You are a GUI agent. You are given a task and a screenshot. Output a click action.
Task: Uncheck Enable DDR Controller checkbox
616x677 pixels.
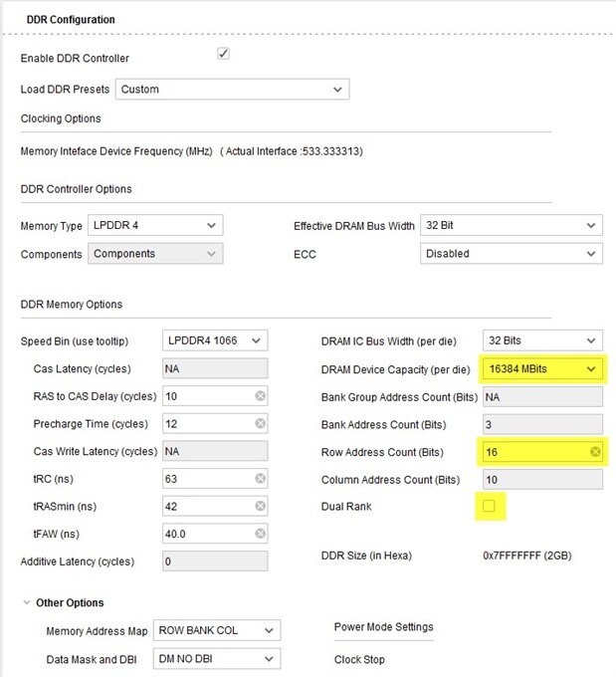(223, 54)
